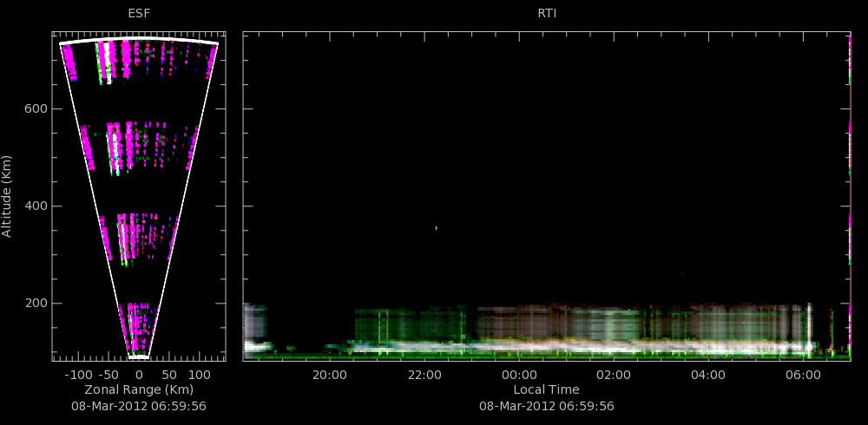The height and width of the screenshot is (425, 868).
Task: Click the 600 altitude tick label
Action: (x=35, y=109)
